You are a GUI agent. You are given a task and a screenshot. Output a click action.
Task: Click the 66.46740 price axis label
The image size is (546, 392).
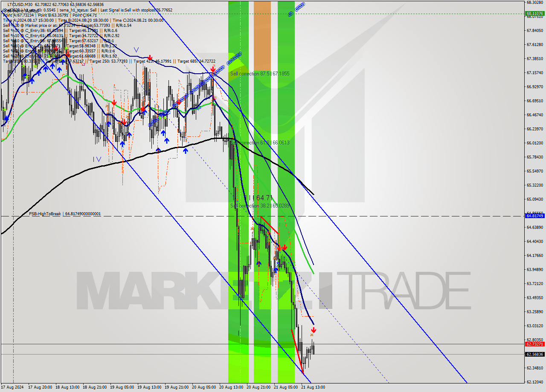534,115
